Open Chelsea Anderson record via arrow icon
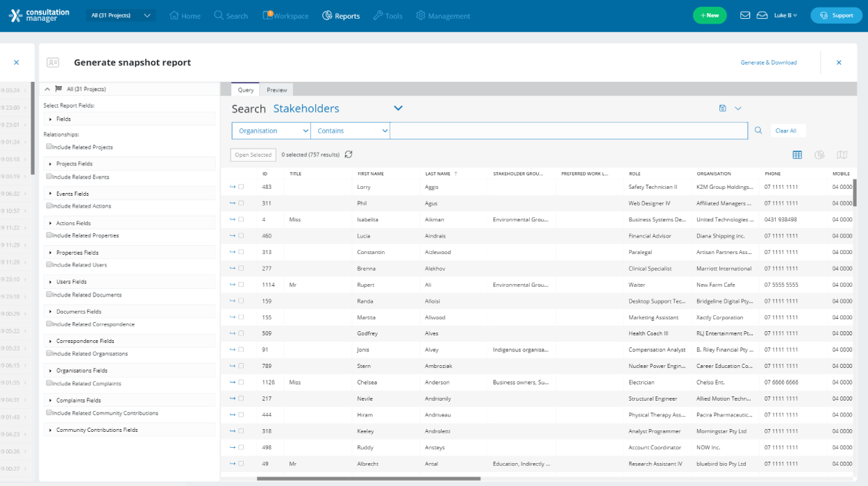868x486 pixels. [233, 383]
